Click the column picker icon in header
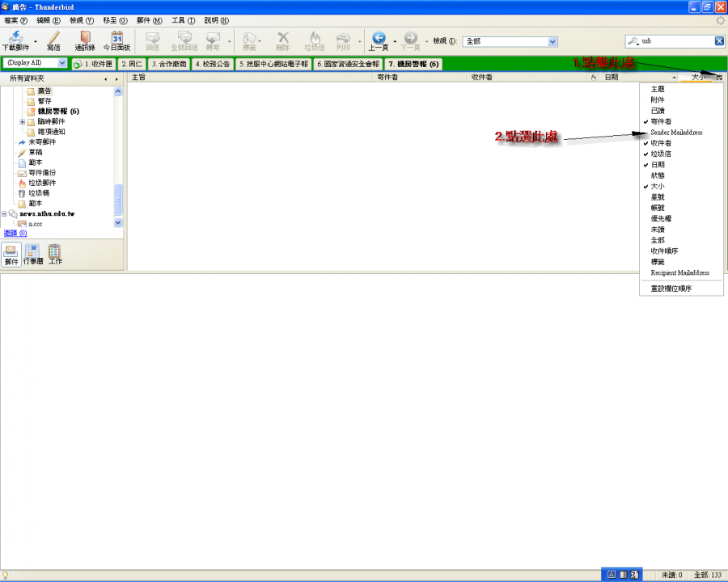Image resolution: width=728 pixels, height=582 pixels. click(x=718, y=77)
